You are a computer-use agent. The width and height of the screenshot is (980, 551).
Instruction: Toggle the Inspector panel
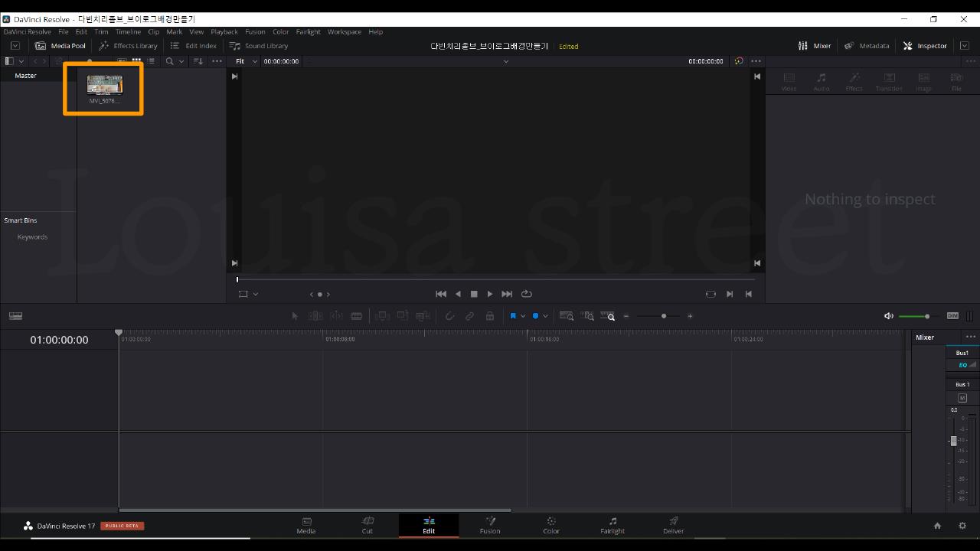coord(925,46)
